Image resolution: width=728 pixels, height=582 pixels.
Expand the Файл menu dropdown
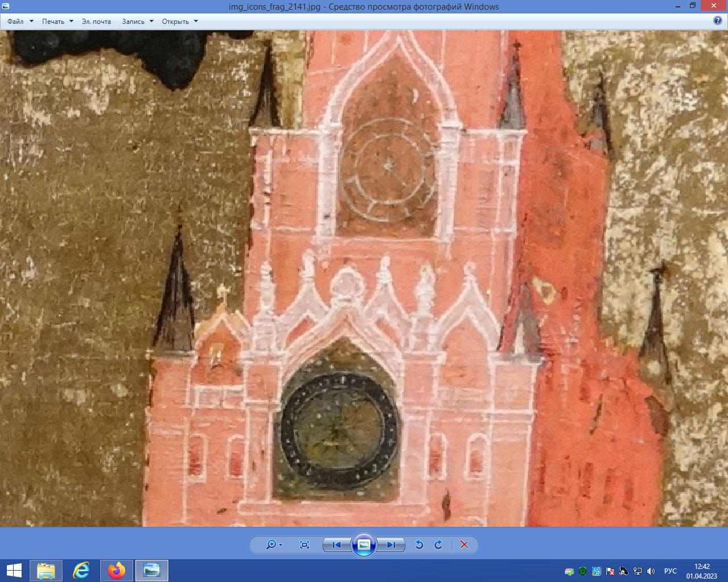[20, 22]
